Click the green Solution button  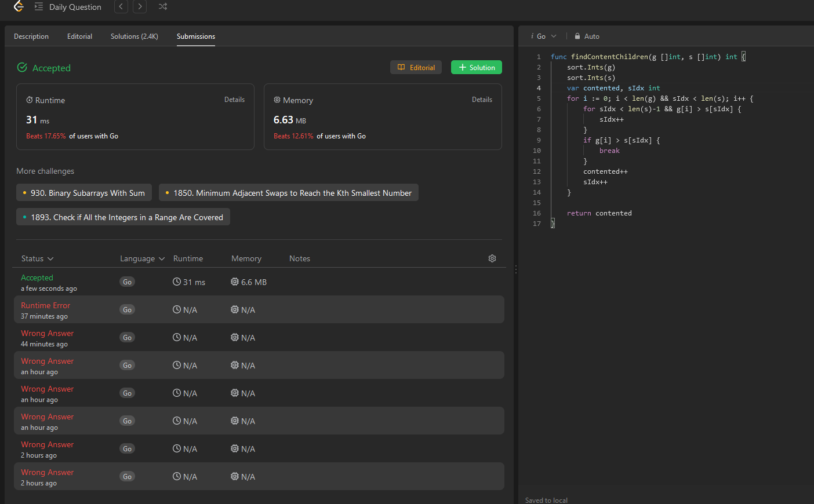point(477,67)
